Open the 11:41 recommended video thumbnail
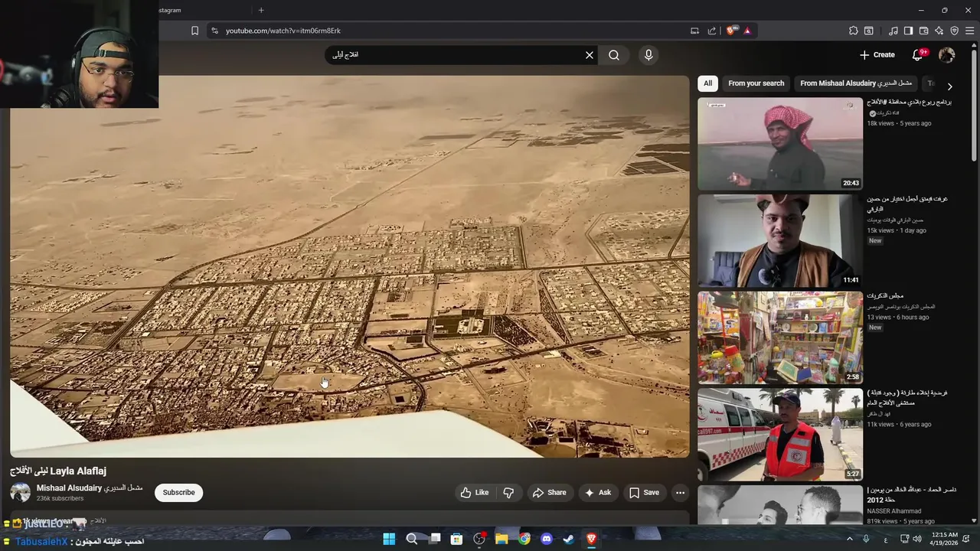The image size is (980, 551). tap(780, 241)
